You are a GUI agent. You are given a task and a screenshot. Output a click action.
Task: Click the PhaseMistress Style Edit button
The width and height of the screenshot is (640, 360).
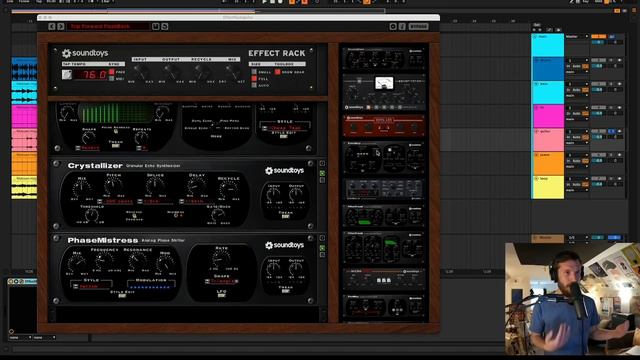[x=122, y=296]
